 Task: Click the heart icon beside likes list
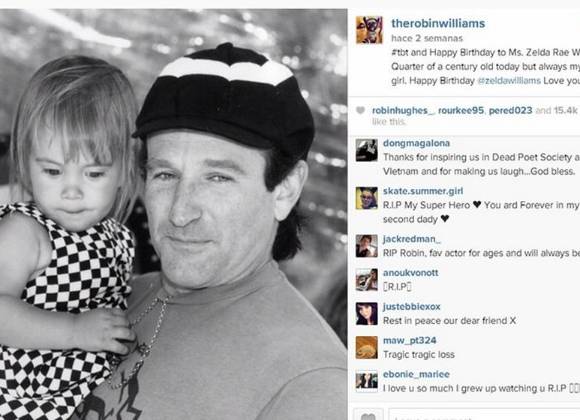coord(360,110)
